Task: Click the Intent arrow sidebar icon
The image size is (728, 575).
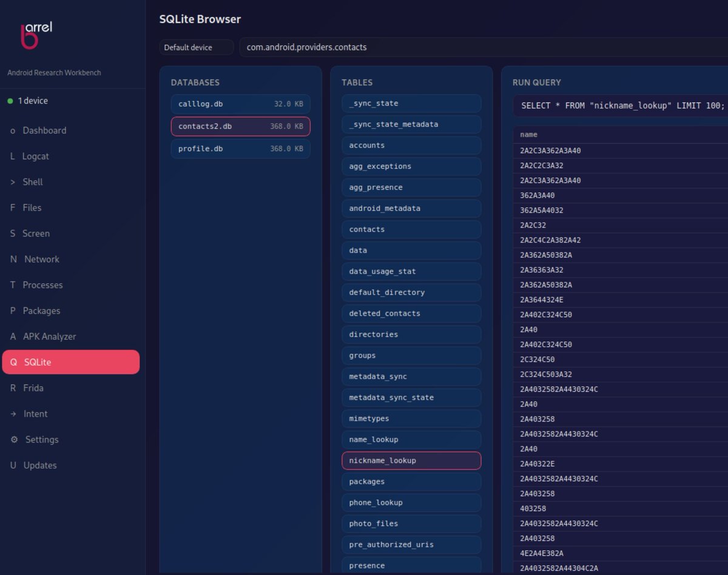Action: 13,414
